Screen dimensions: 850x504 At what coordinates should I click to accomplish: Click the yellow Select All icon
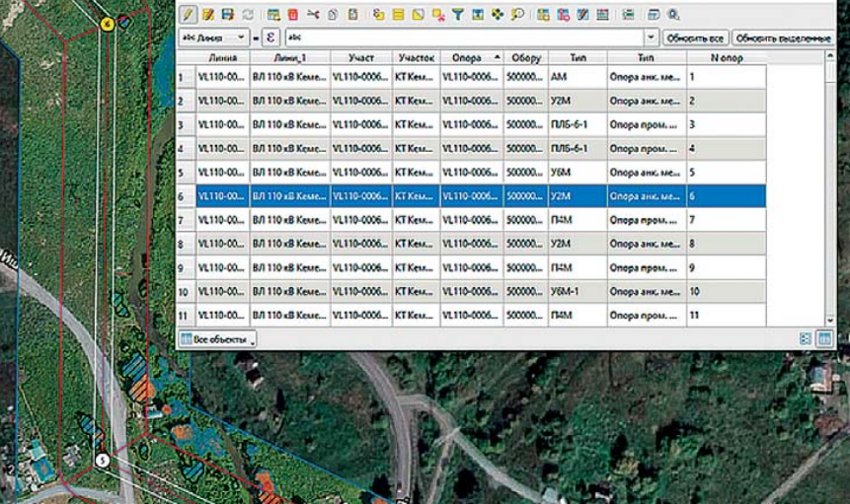398,15
